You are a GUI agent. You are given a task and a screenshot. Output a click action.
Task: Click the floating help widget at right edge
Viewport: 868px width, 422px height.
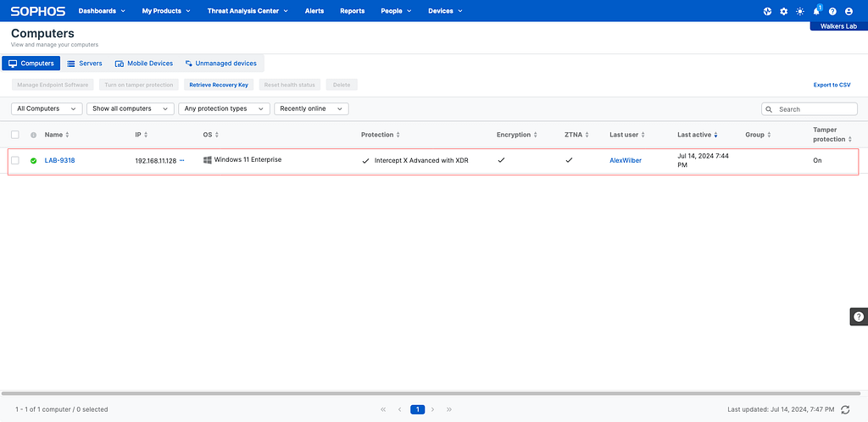pyautogui.click(x=858, y=316)
